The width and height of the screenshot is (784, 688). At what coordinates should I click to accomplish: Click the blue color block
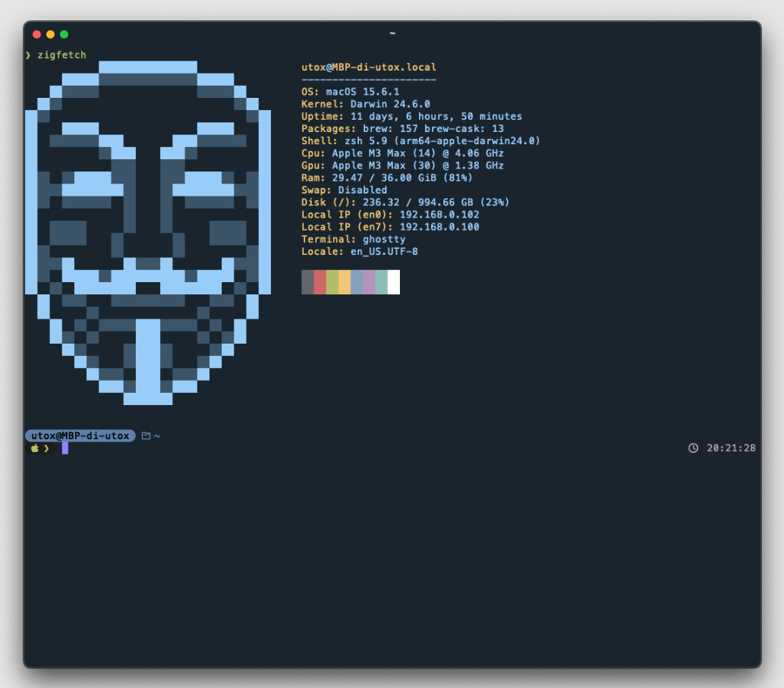pos(357,282)
